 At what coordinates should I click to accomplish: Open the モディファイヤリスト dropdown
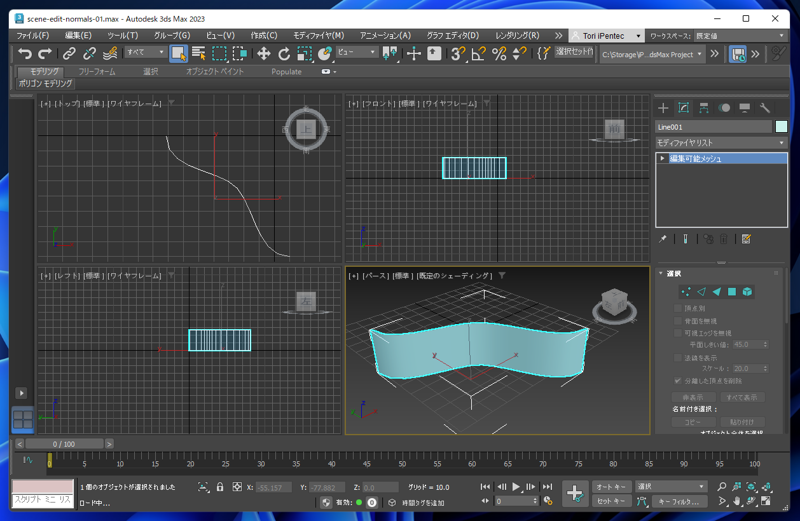coord(720,142)
